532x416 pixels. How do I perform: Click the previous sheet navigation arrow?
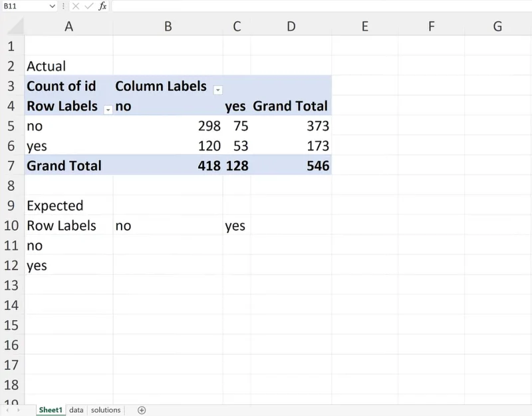point(7,410)
